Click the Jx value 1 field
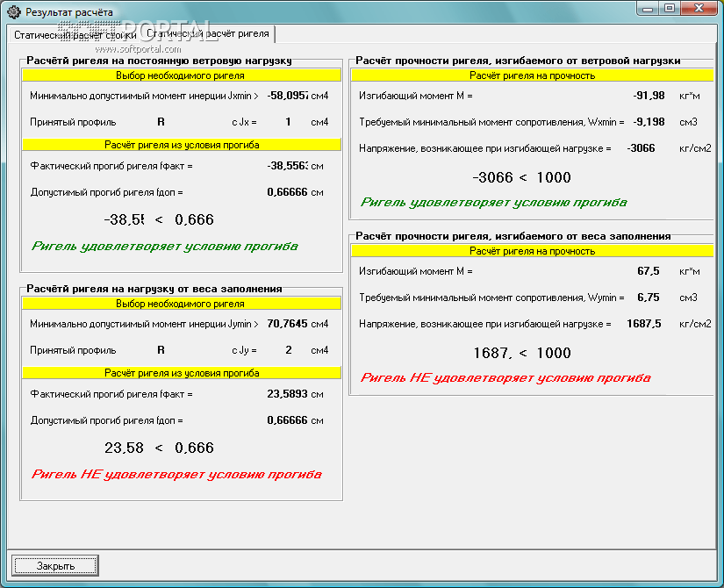The height and width of the screenshot is (588, 724). point(288,122)
